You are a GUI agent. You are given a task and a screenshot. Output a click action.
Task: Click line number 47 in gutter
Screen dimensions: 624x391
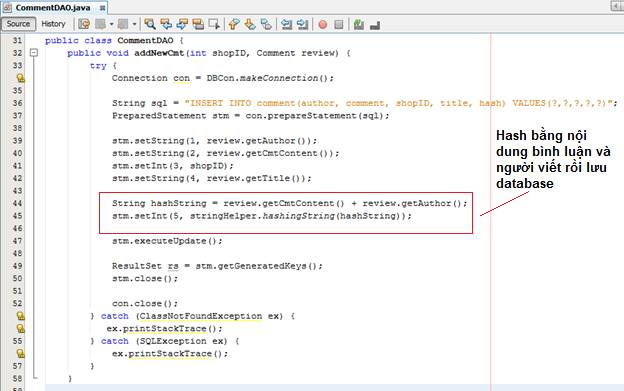coord(17,241)
